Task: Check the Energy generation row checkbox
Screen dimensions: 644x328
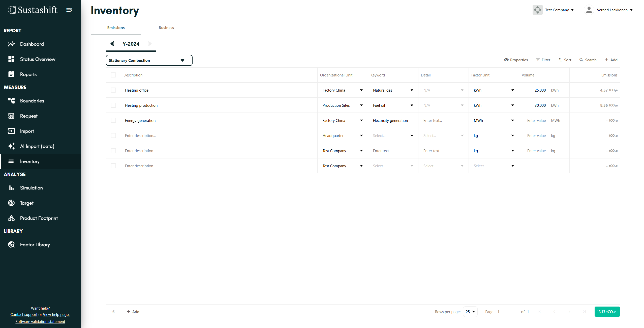Action: tap(113, 120)
